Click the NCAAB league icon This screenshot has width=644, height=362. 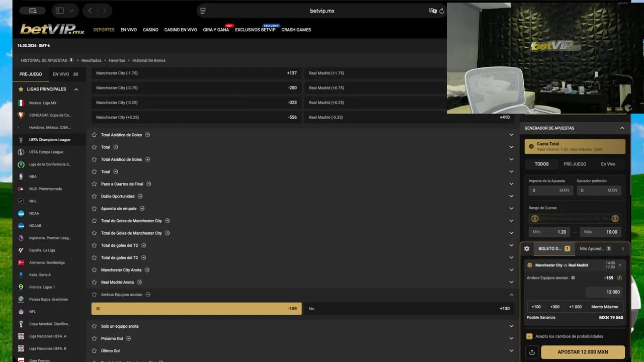[21, 226]
